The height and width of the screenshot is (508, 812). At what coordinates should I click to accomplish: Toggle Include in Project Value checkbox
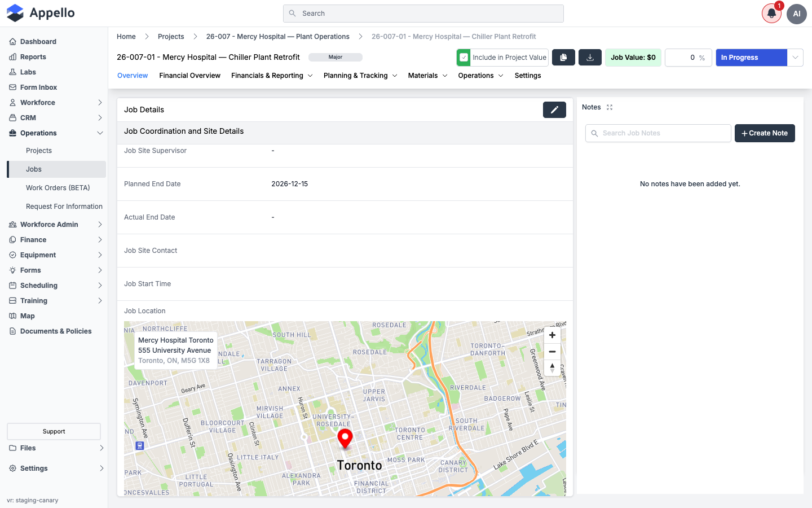[x=464, y=58]
